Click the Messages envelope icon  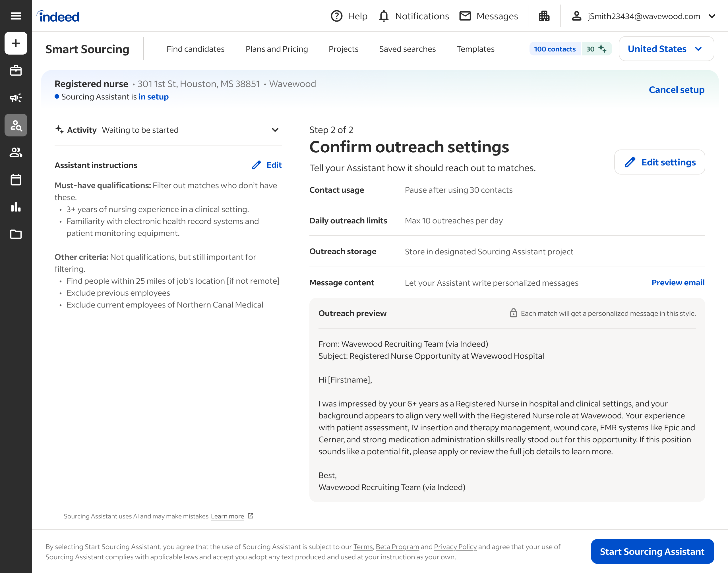click(465, 16)
